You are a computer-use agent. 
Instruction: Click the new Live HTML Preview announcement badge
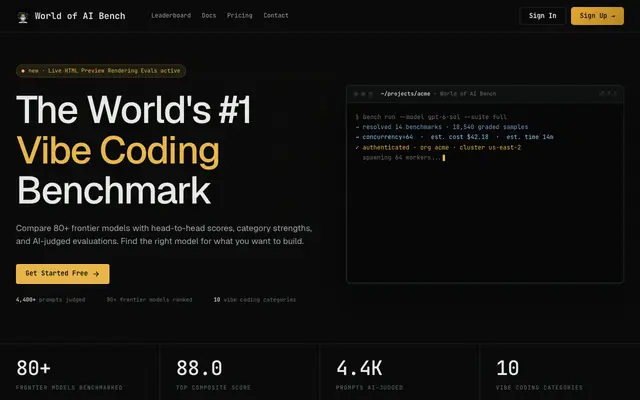(101, 71)
